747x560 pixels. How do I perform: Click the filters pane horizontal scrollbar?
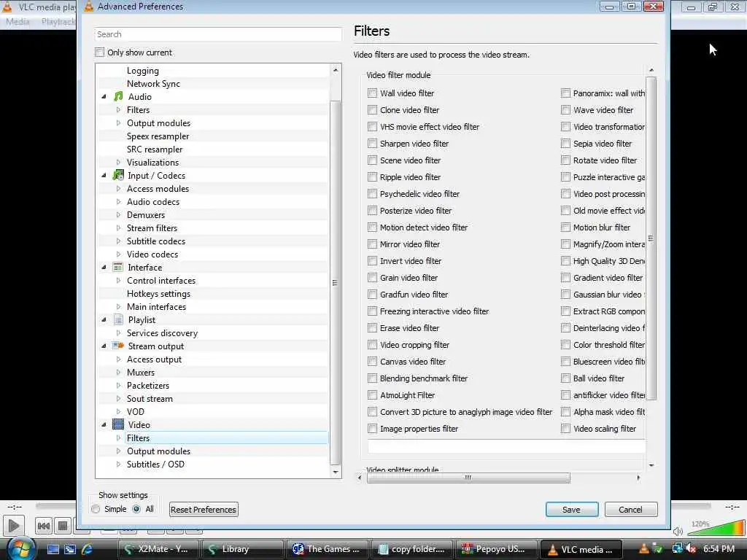468,478
